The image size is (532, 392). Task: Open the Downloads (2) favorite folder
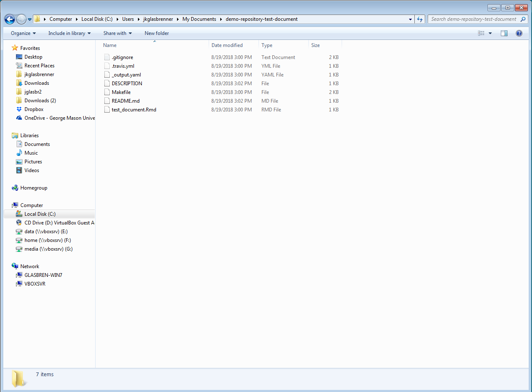(x=40, y=101)
